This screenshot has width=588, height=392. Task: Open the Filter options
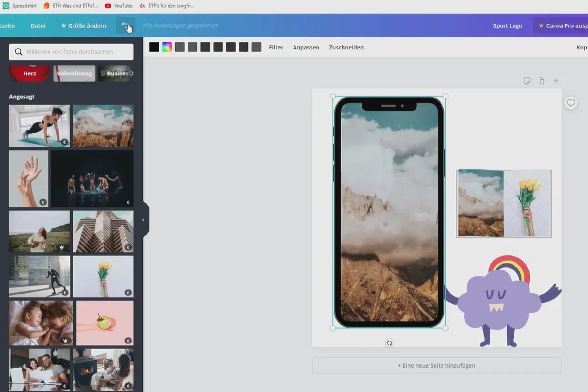(x=276, y=48)
